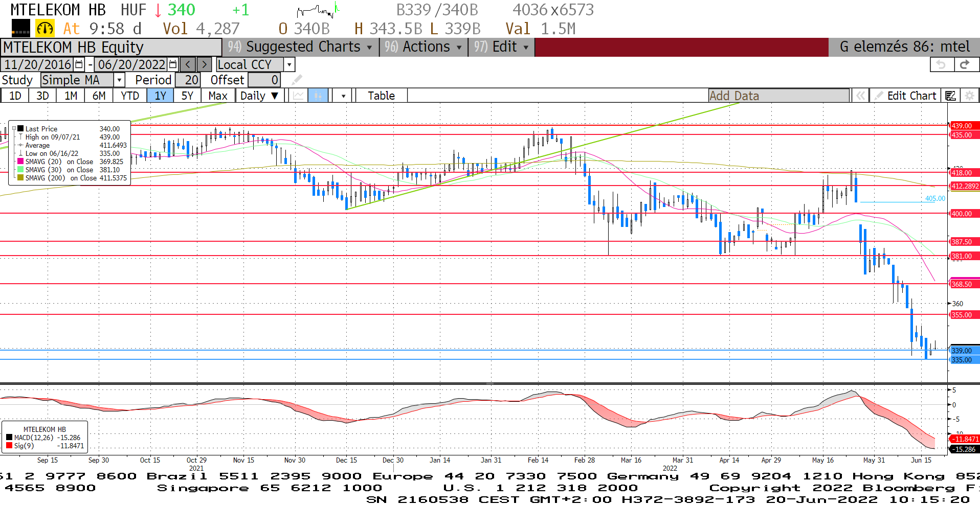Click the 368.50 price level label
Viewport: 980px width, 528px height.
coord(964,284)
